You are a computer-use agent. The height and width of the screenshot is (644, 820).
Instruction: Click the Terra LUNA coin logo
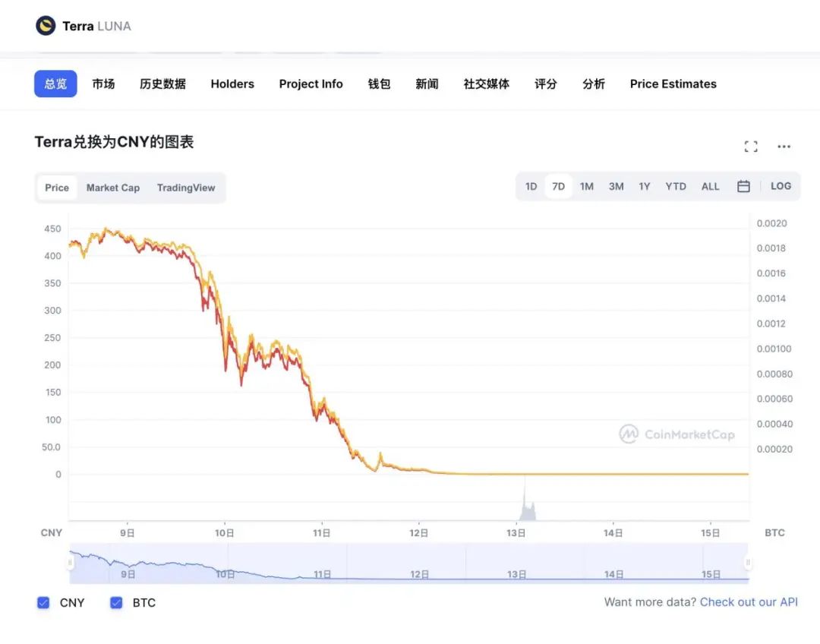pos(47,25)
